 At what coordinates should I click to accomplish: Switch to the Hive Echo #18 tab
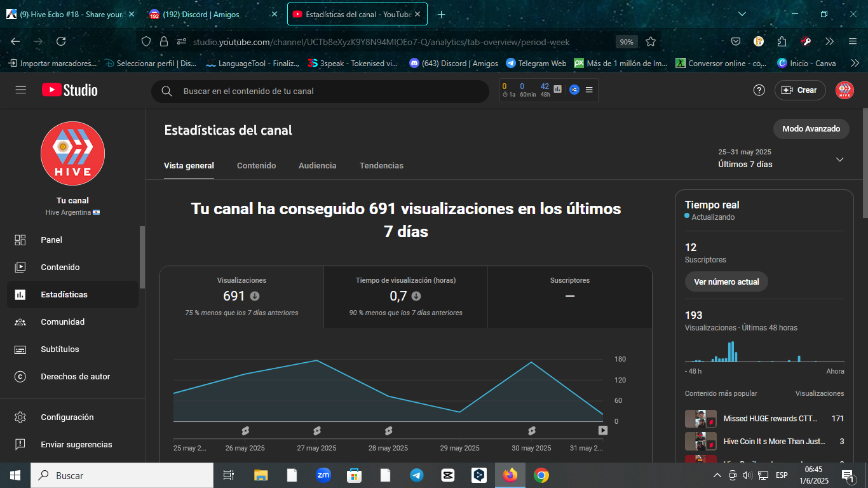point(71,14)
